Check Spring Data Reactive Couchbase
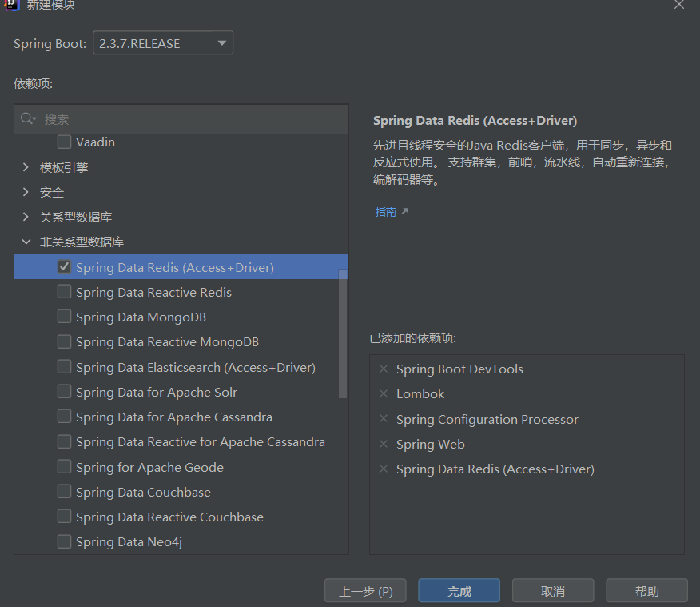This screenshot has width=700, height=607. click(x=64, y=517)
